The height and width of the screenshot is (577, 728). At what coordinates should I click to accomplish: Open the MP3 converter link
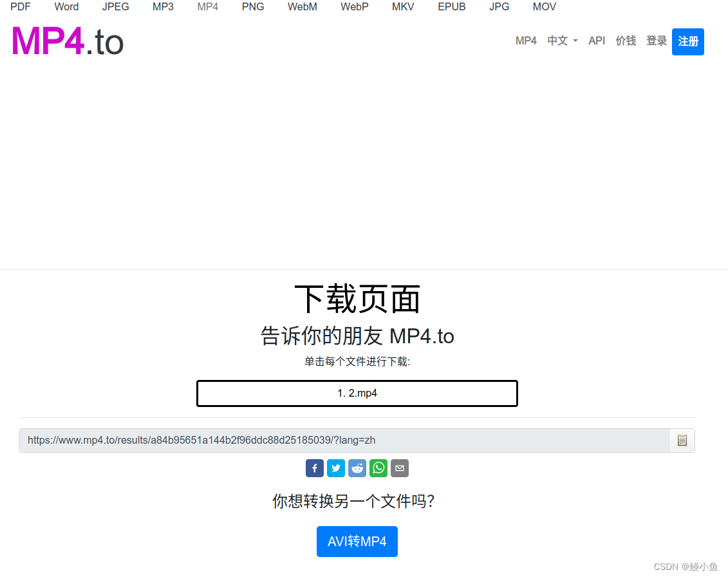(163, 6)
